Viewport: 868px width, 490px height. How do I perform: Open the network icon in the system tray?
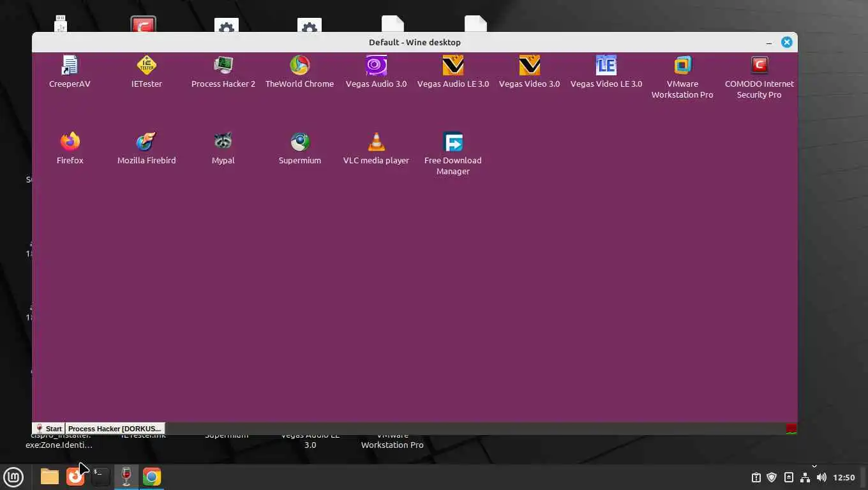click(x=805, y=477)
